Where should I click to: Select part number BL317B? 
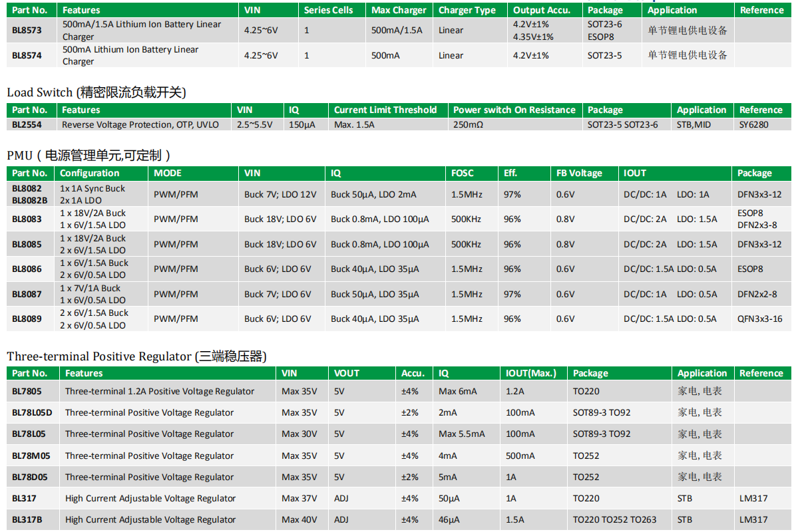point(27,519)
